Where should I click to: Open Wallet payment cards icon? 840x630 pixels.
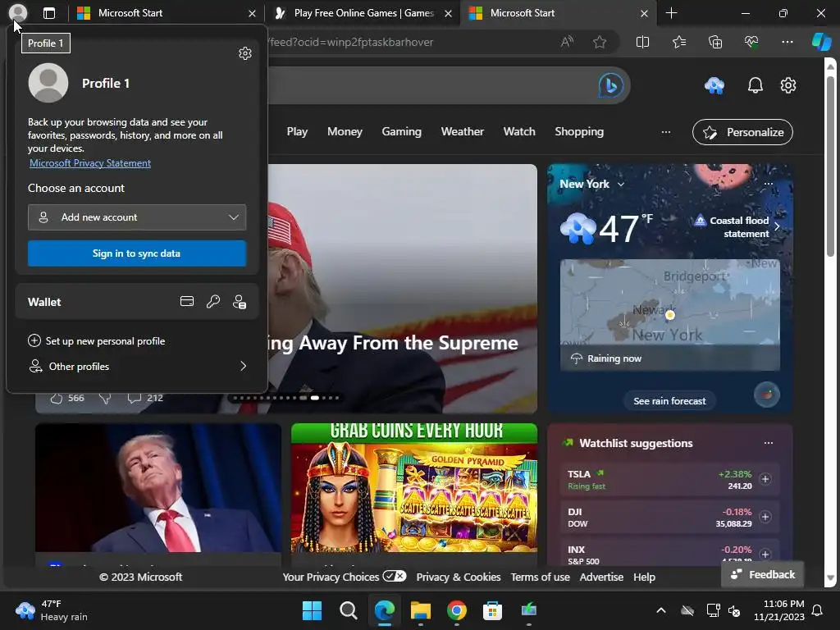point(187,302)
